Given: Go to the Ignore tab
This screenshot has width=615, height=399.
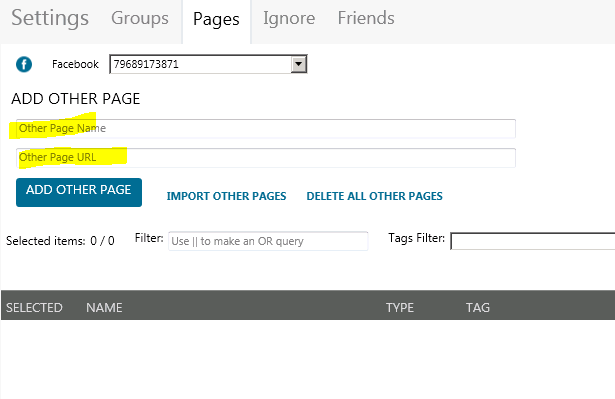Looking at the screenshot, I should 289,18.
